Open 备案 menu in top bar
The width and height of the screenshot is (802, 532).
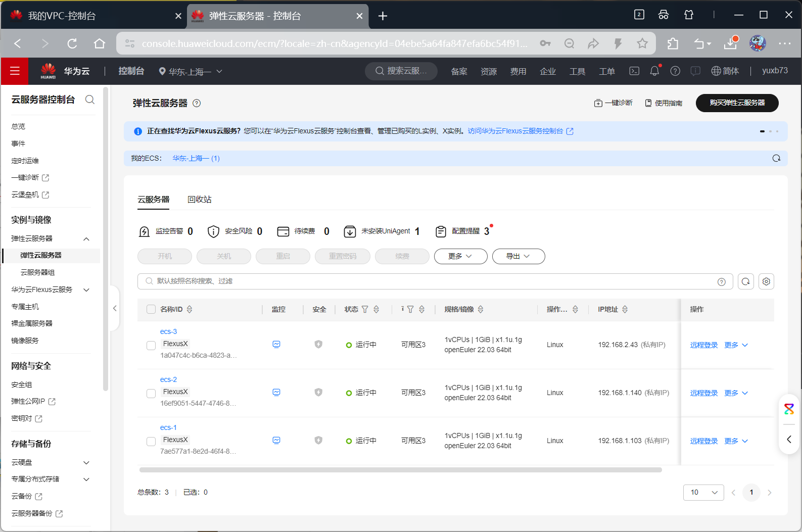[459, 71]
